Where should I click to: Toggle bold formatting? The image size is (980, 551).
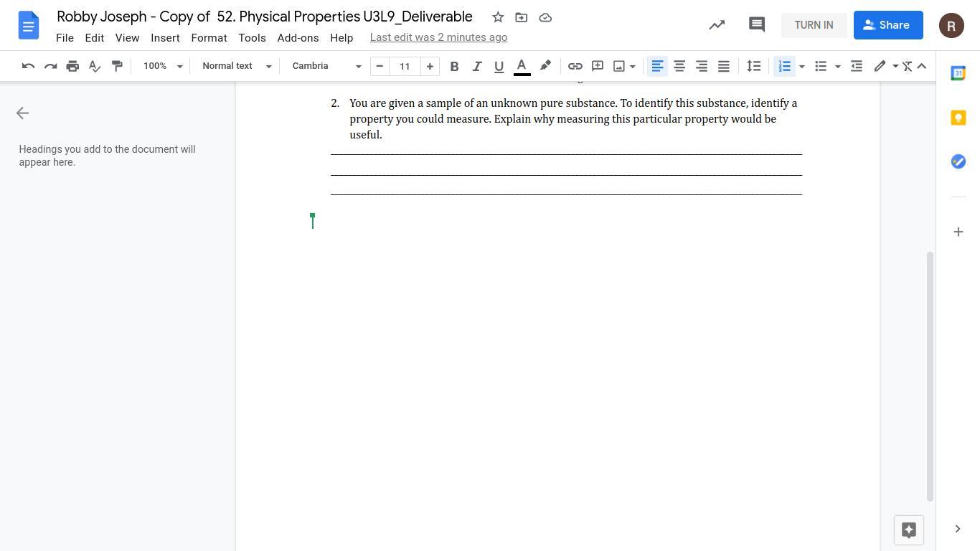pos(454,66)
